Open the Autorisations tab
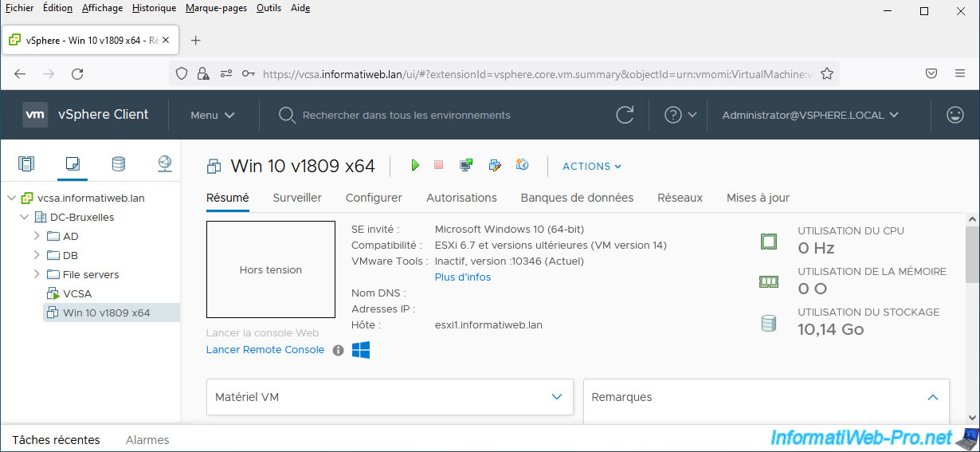The image size is (980, 452). tap(461, 198)
